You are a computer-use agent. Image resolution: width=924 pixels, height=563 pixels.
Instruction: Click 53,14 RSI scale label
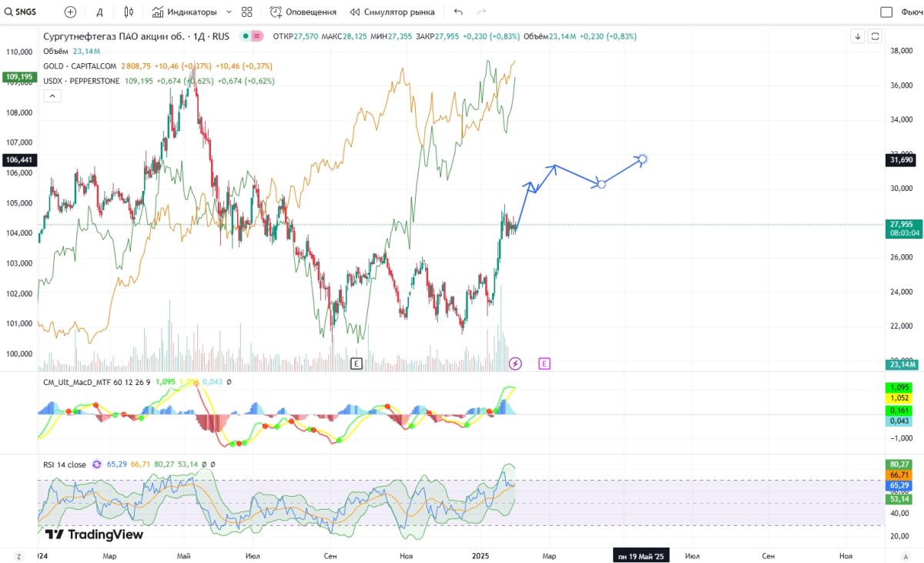(899, 500)
